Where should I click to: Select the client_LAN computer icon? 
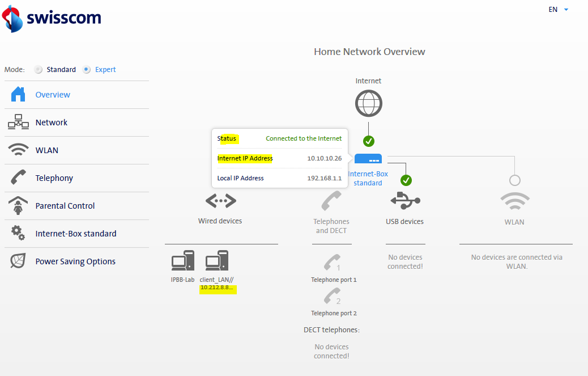point(217,260)
